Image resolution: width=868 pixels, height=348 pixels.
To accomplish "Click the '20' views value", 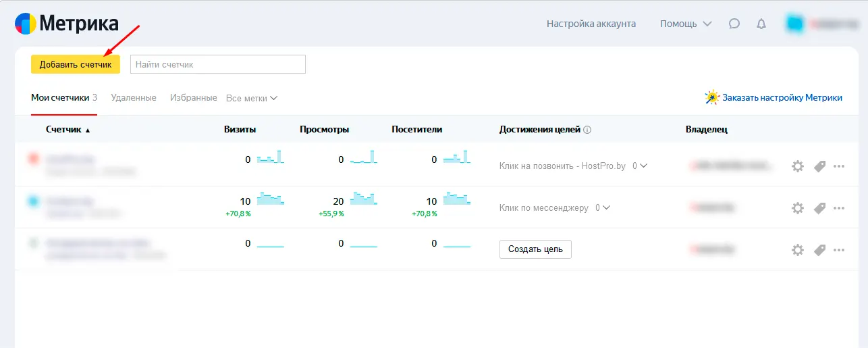I will 338,201.
